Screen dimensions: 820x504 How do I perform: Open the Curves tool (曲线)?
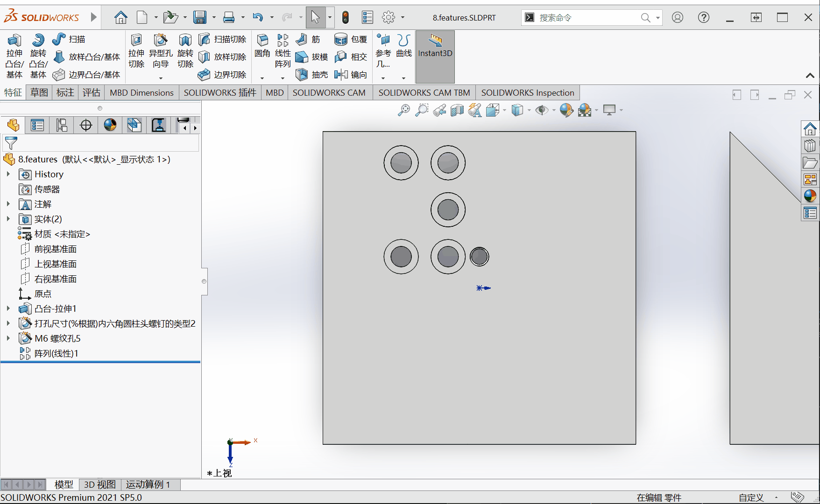404,46
